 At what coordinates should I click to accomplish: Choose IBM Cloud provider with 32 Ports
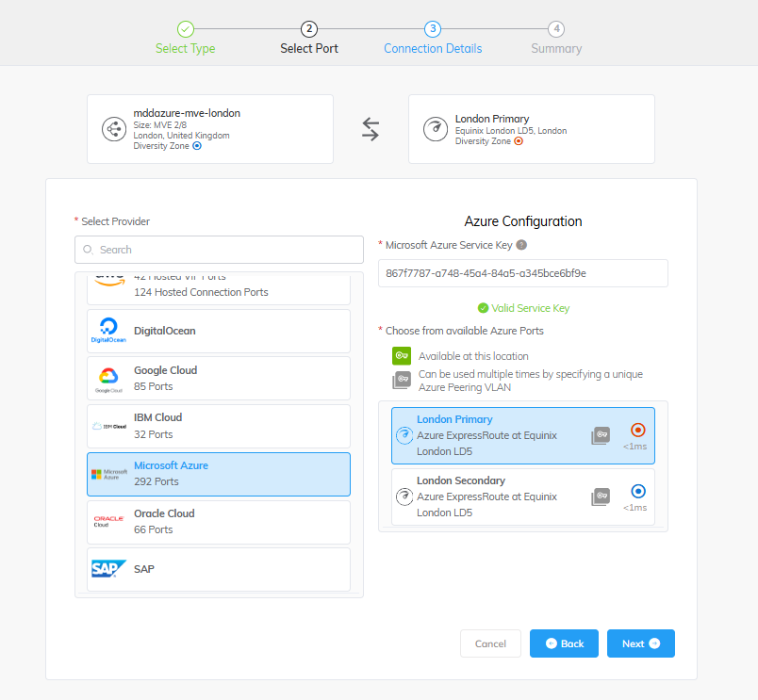(x=219, y=426)
